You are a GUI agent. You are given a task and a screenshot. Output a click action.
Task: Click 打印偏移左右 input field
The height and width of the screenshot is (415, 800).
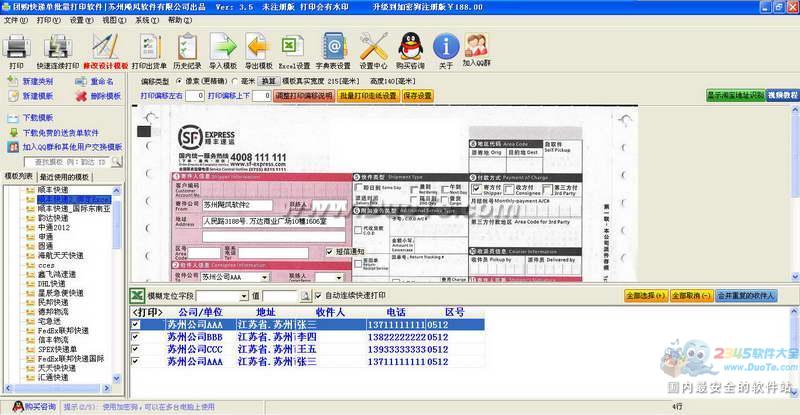pos(194,96)
